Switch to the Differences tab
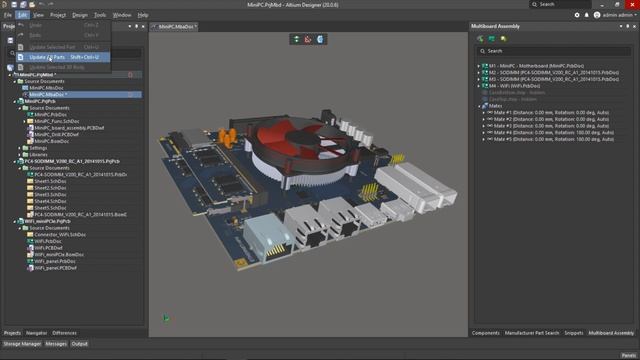This screenshot has width=640, height=360. pos(64,333)
